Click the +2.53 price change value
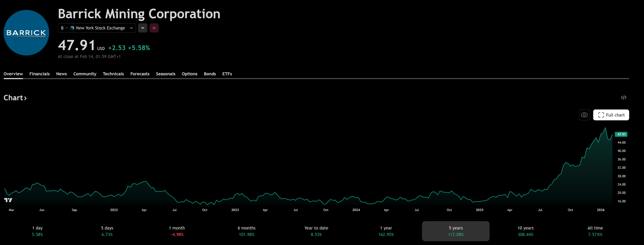The width and height of the screenshot is (644, 245). tap(117, 48)
